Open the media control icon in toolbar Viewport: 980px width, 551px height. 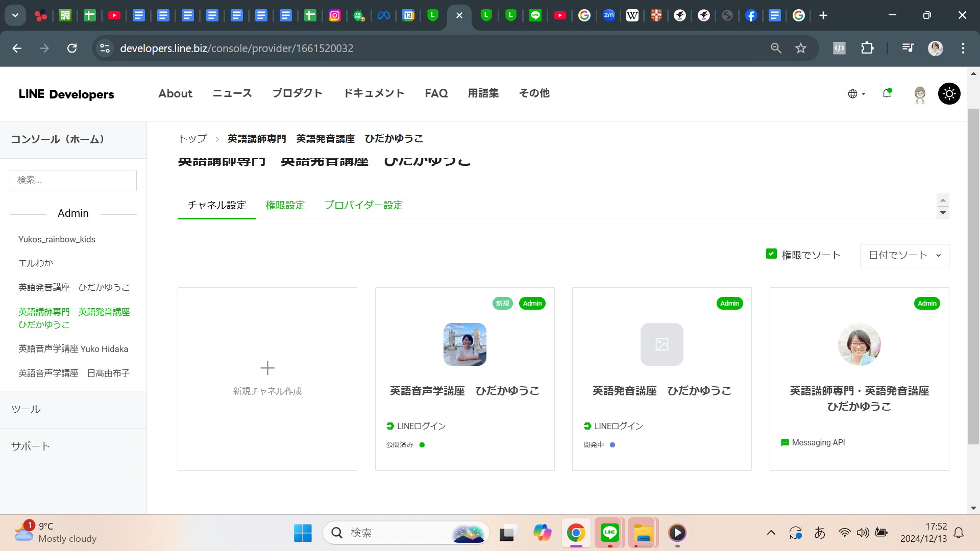pyautogui.click(x=908, y=48)
